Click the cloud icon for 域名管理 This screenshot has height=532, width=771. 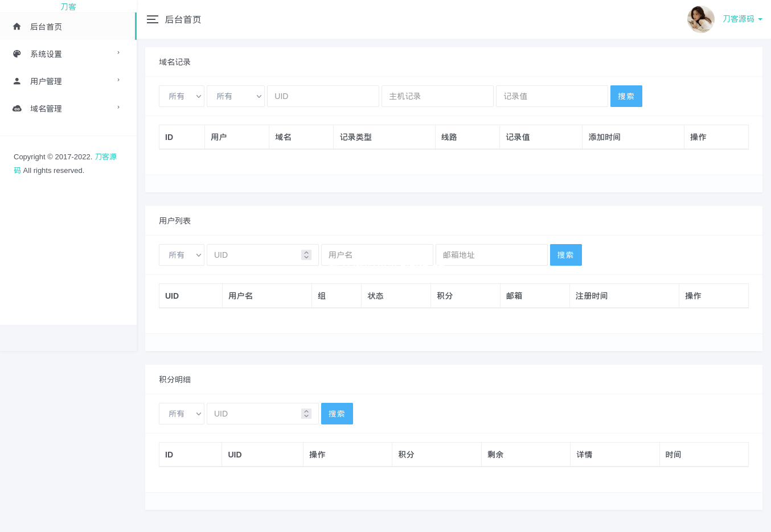click(x=17, y=108)
